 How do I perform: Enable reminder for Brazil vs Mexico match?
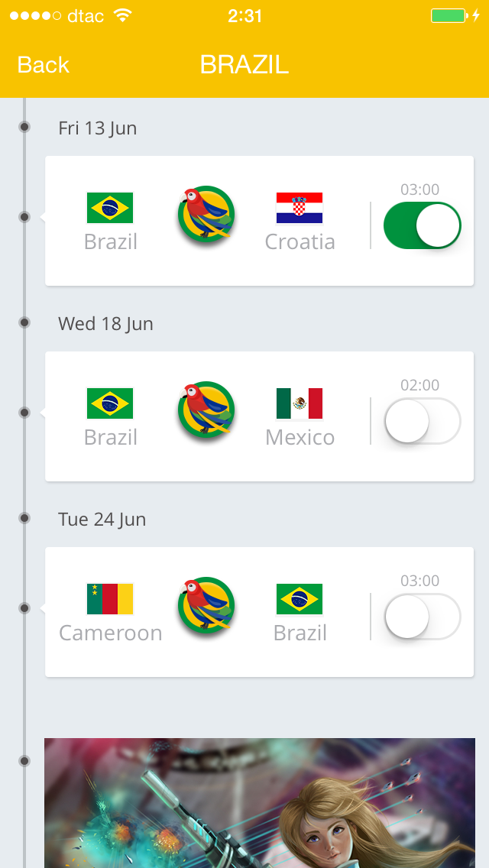click(422, 421)
